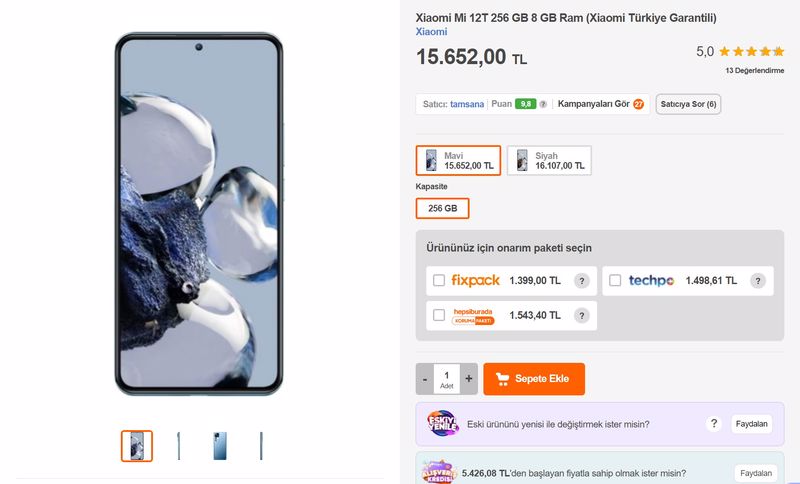
Task: Add to cart with Sepete Ekle
Action: 534,379
